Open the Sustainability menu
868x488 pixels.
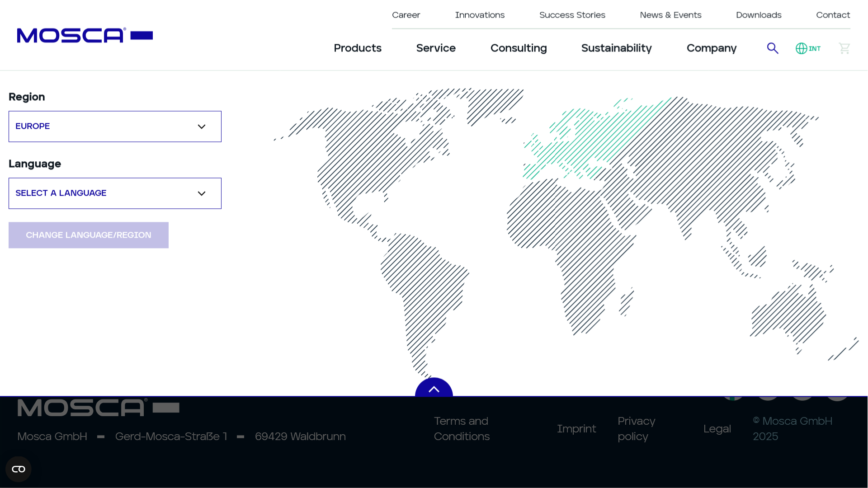(616, 48)
